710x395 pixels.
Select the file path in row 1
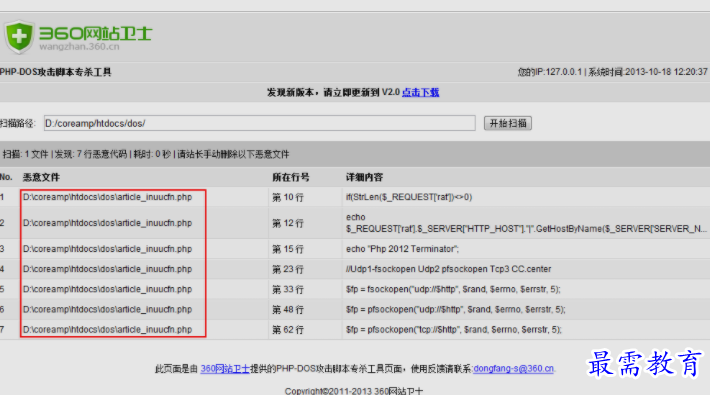coord(108,197)
